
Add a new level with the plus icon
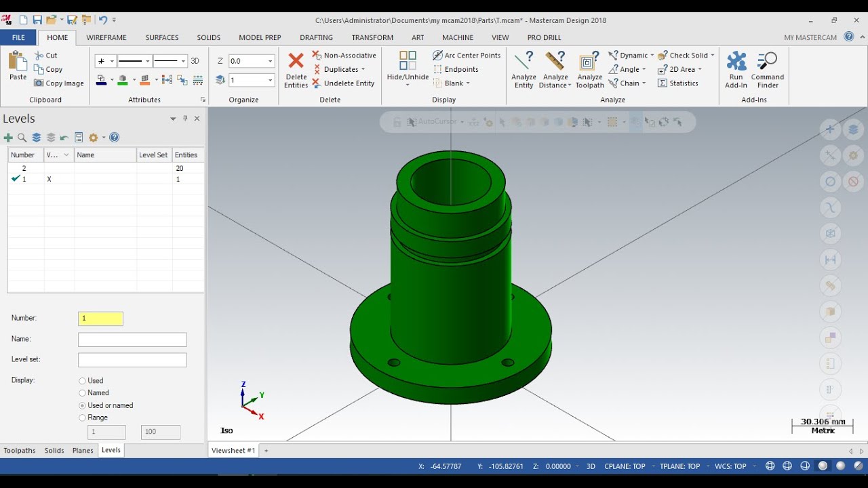point(9,138)
